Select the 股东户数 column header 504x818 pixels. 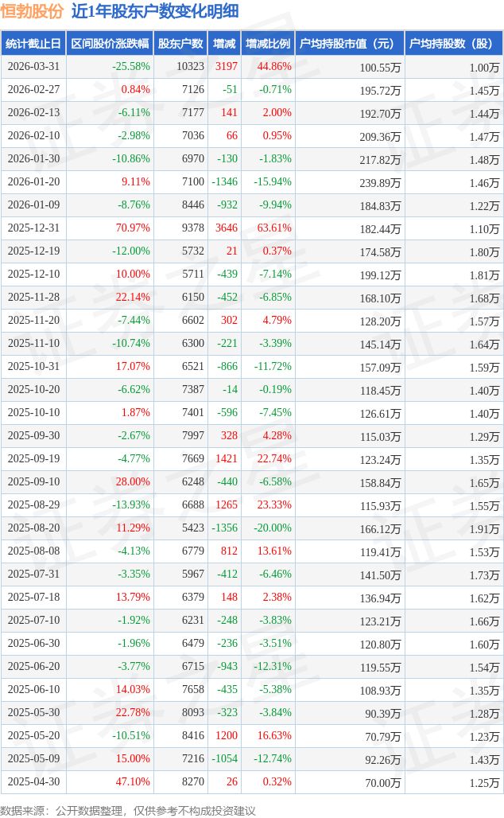click(180, 44)
